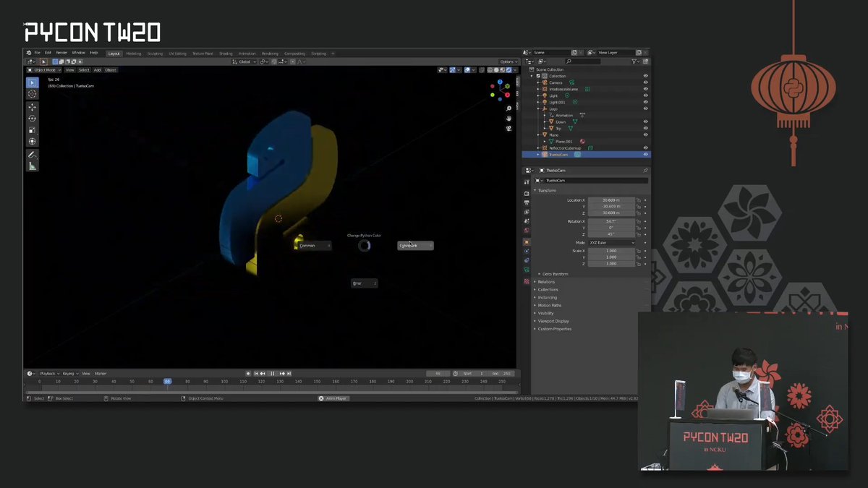Open the Object properties orange square tab

tap(527, 241)
